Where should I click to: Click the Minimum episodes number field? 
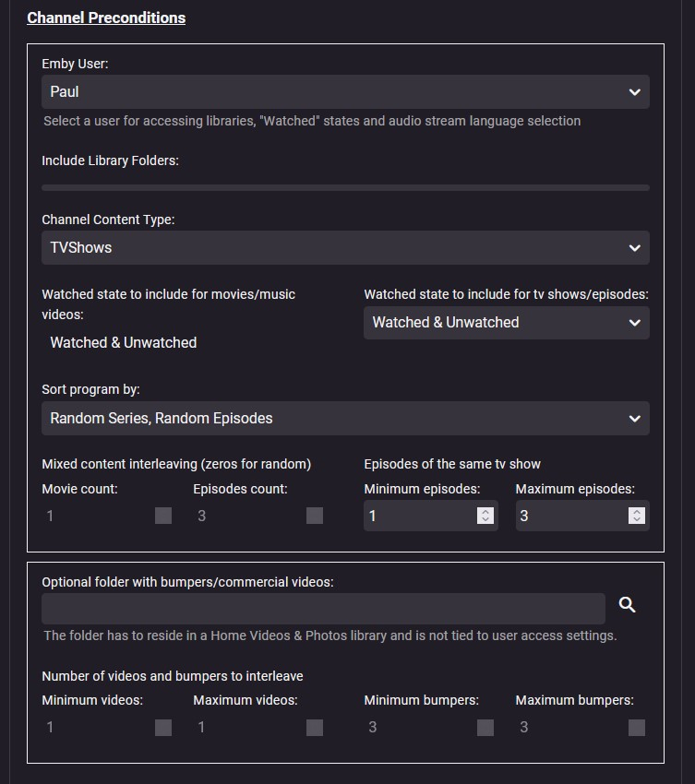tap(420, 517)
